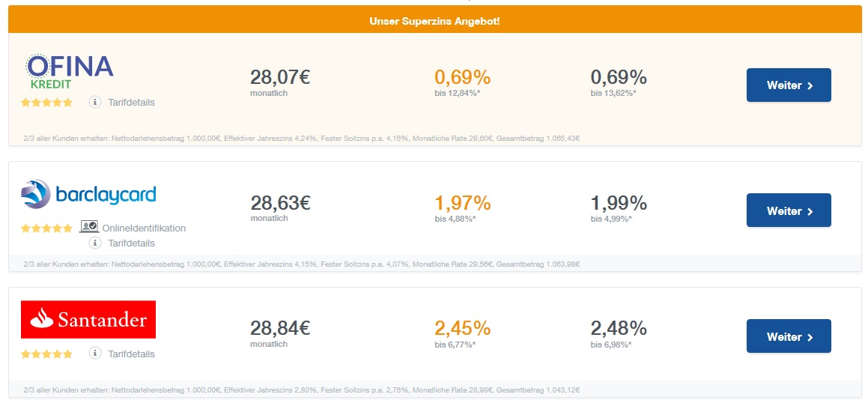Open Tarifdetails link for Santander
This screenshot has height=406, width=868.
click(131, 354)
